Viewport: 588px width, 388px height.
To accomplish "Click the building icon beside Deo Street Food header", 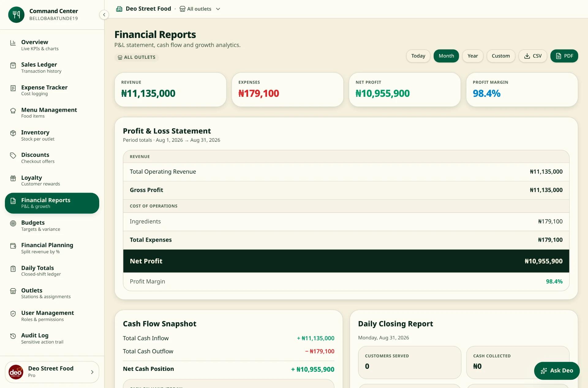I will tap(119, 9).
